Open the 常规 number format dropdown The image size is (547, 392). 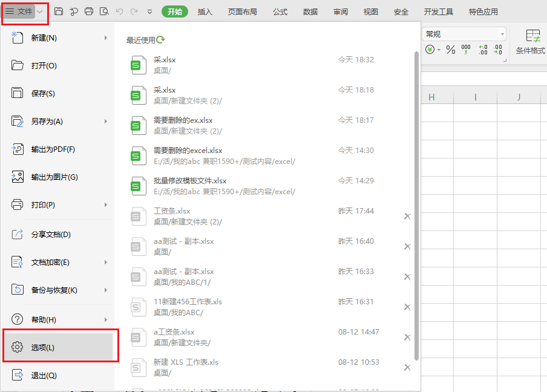click(502, 33)
